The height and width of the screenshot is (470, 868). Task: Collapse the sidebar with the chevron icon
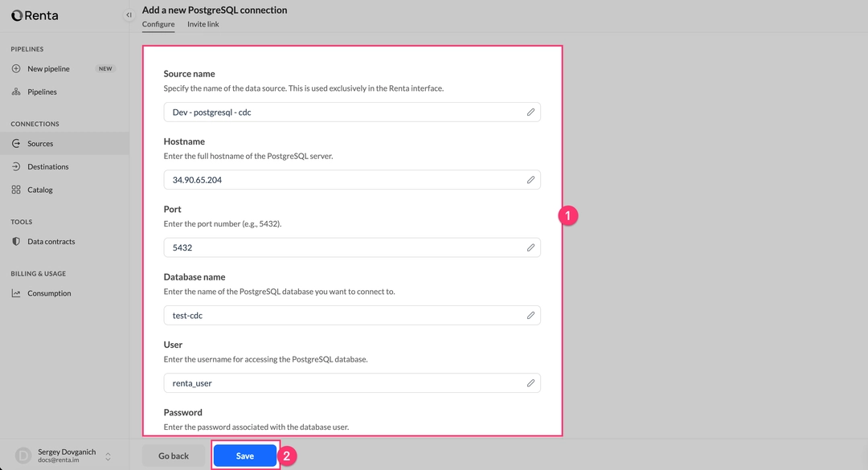(128, 14)
